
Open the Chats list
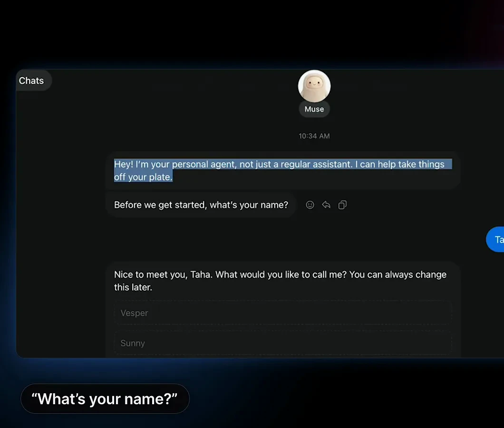click(31, 80)
